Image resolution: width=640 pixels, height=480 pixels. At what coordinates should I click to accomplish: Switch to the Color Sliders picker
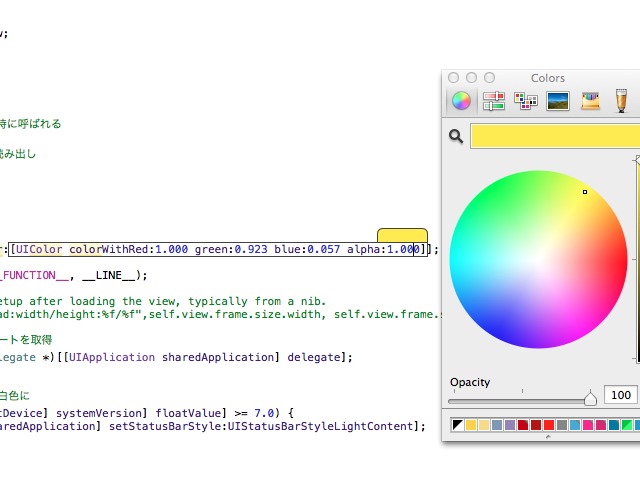tap(493, 100)
